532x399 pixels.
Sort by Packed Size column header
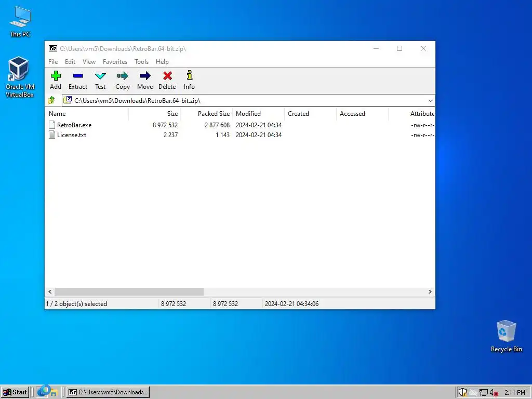coord(207,114)
